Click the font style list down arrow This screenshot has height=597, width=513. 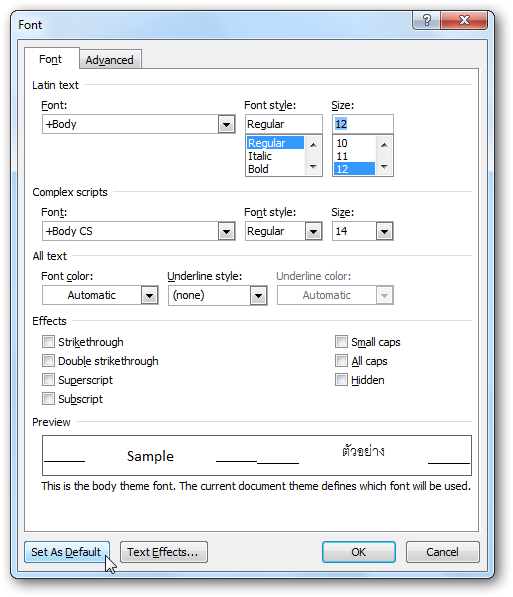[x=313, y=167]
